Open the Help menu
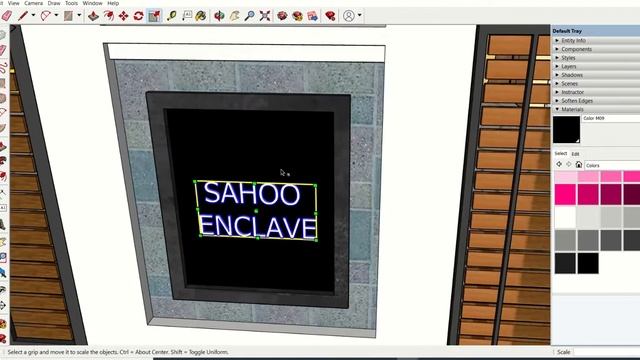Image resolution: width=640 pixels, height=360 pixels. tap(113, 3)
